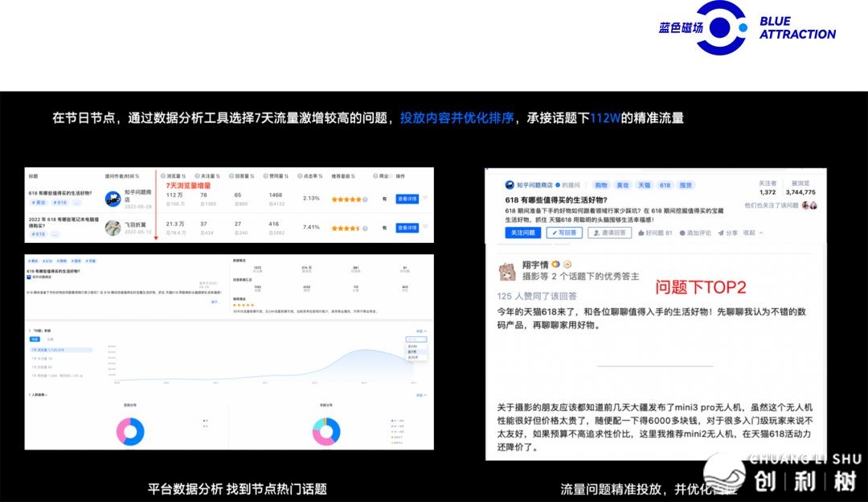
Task: Click the gender distribution donut chart
Action: tap(130, 432)
